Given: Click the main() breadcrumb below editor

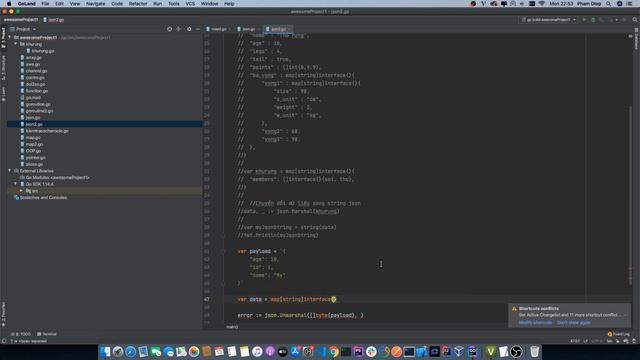Looking at the screenshot, I should [x=232, y=327].
